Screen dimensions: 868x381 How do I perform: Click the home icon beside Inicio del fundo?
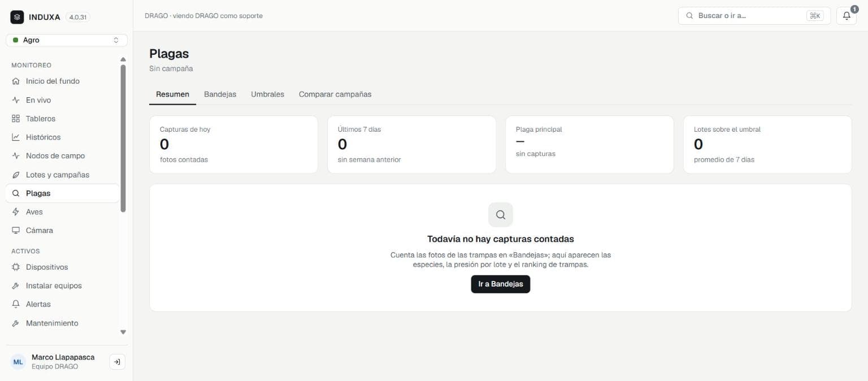[16, 81]
